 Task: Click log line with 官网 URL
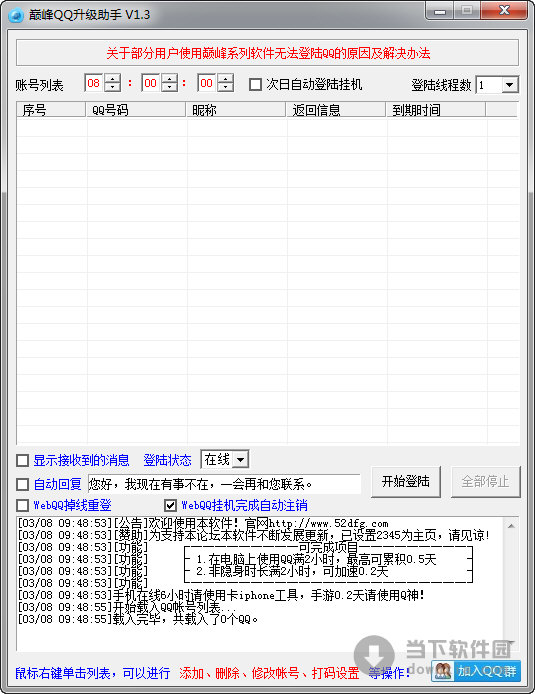pos(203,524)
